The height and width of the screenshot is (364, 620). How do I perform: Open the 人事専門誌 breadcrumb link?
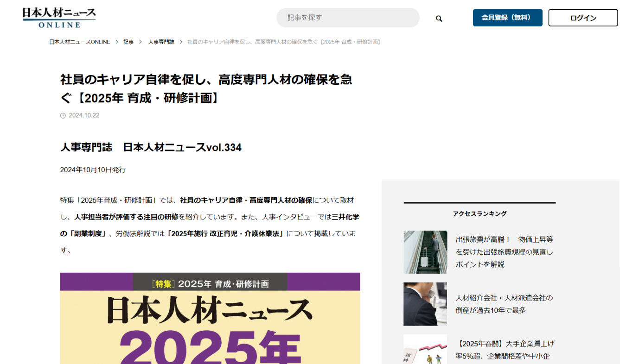coord(161,42)
